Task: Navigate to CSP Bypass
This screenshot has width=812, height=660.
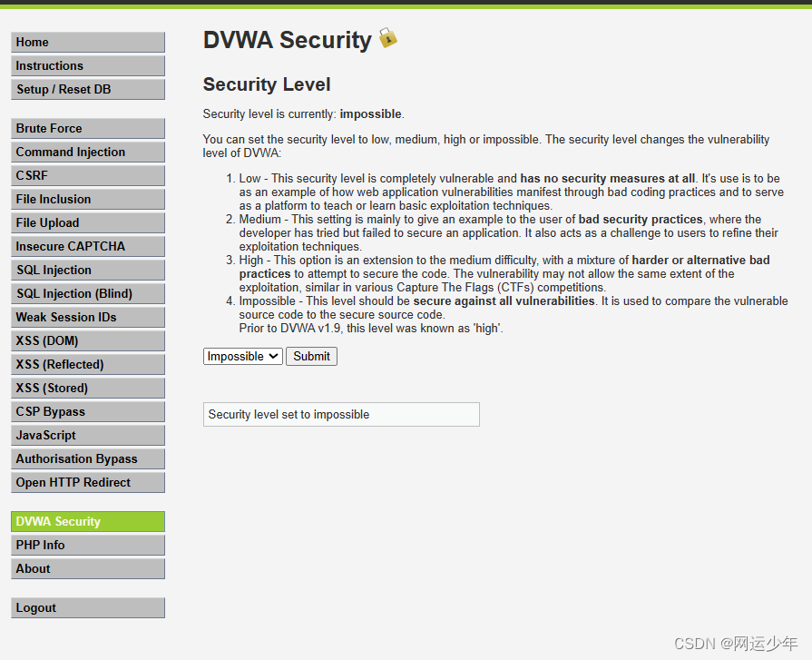Action: [x=87, y=411]
